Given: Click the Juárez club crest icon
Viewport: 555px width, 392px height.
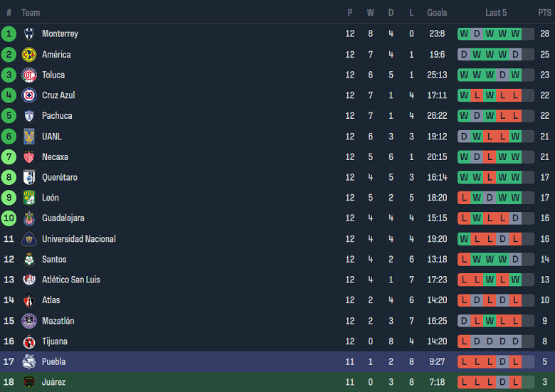Looking at the screenshot, I should point(29,383).
